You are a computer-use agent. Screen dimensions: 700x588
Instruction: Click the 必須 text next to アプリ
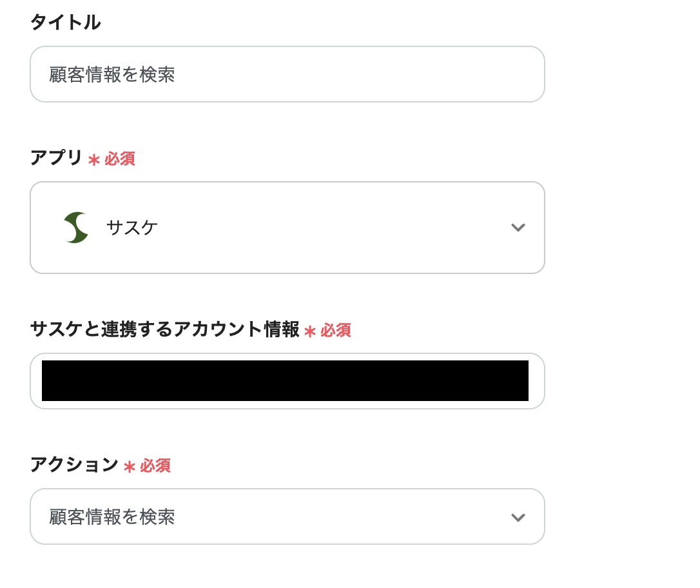pos(120,159)
